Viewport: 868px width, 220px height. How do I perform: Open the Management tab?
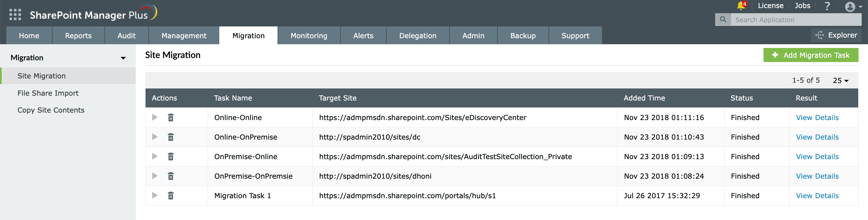(184, 35)
